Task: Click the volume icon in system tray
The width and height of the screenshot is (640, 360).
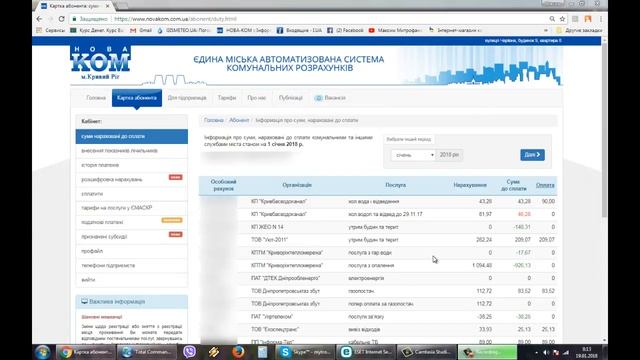Action: point(546,352)
